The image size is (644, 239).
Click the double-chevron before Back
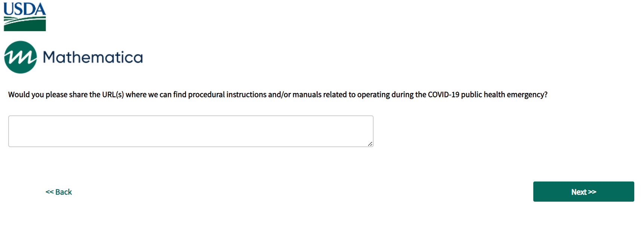(x=49, y=192)
